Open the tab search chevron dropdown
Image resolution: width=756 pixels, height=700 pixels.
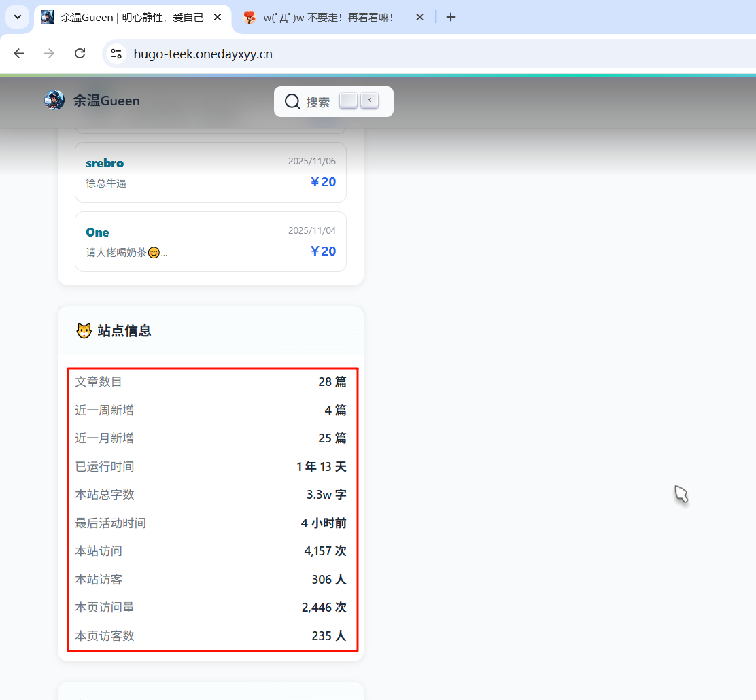pyautogui.click(x=17, y=17)
